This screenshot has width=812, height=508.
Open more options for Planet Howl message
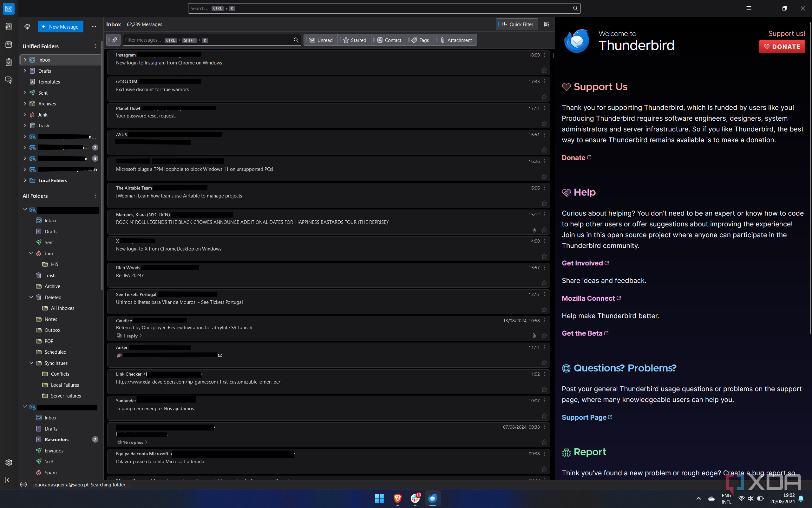544,108
